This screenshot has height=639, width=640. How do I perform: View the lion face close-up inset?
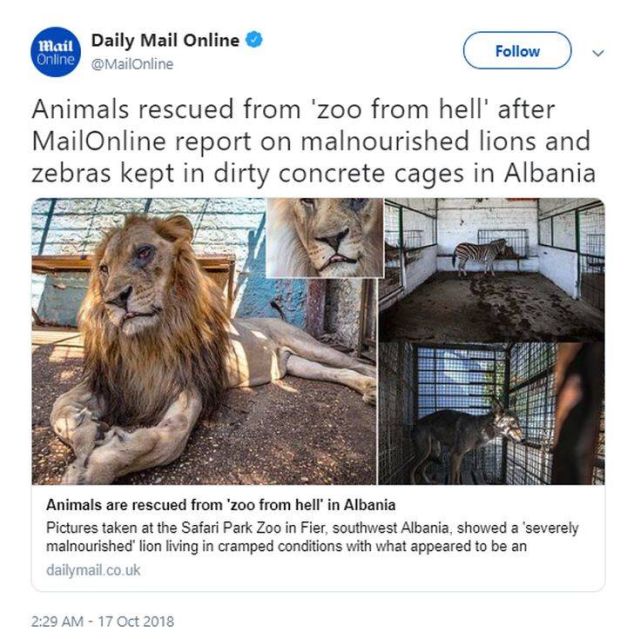[324, 237]
